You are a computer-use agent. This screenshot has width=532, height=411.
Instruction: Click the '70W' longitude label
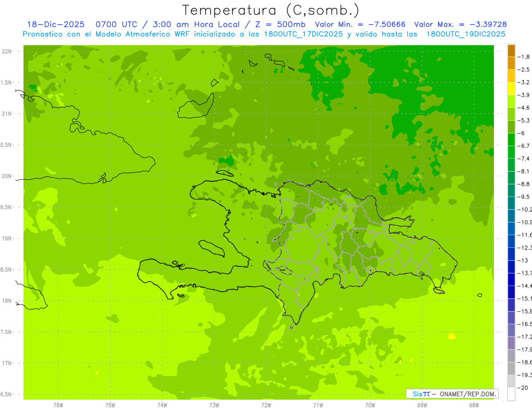click(370, 405)
